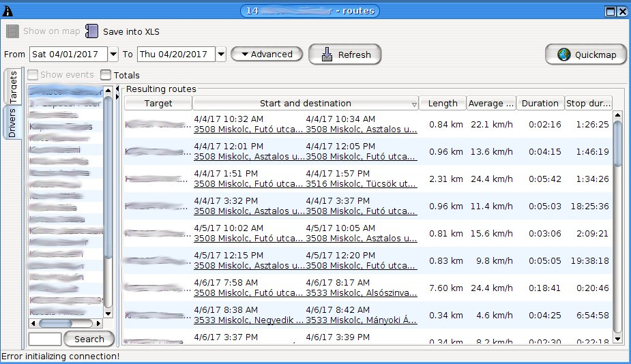Viewport: 631px width, 364px height.
Task: Click the Quickmap globe icon
Action: [564, 55]
